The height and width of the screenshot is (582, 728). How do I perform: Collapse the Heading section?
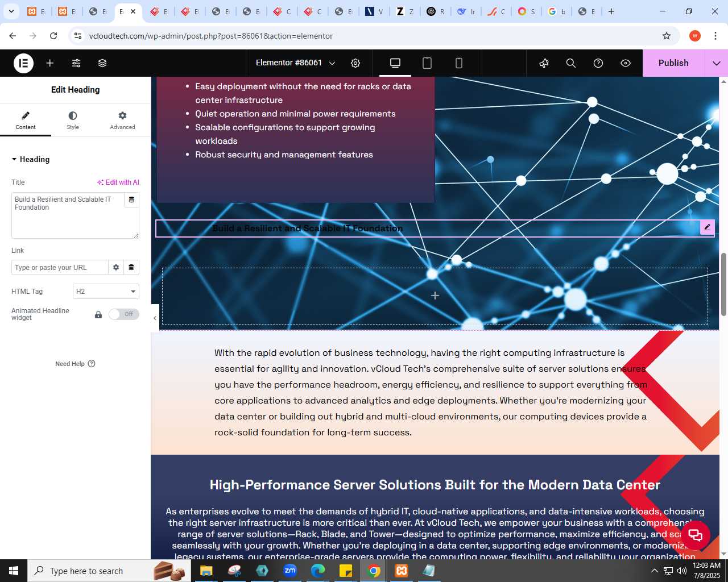pos(31,160)
